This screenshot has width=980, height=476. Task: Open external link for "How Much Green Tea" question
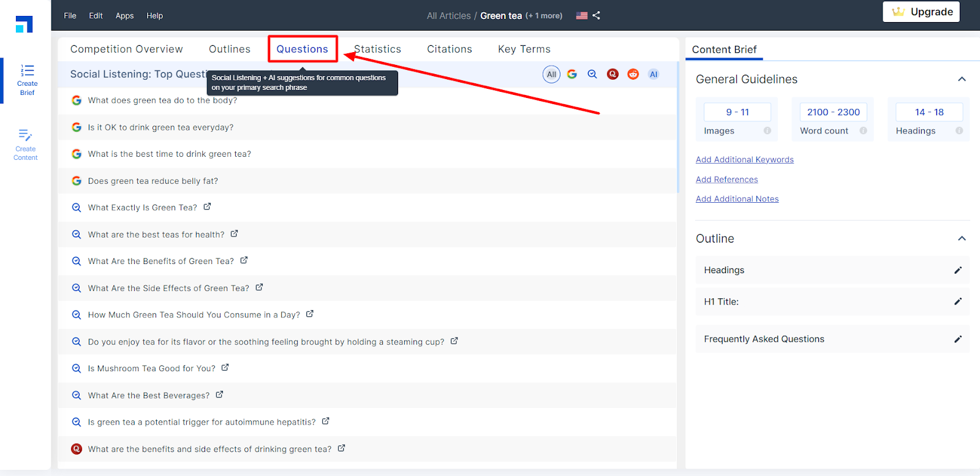pos(310,314)
